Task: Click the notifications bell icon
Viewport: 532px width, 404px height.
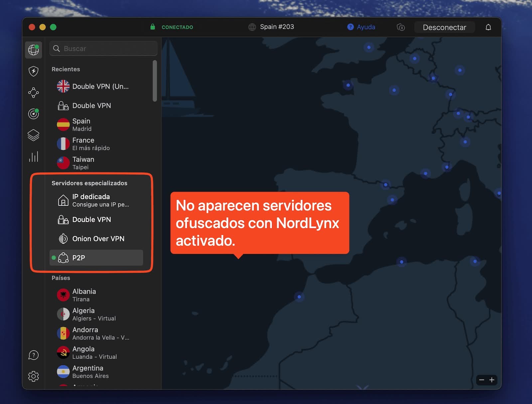Action: 488,27
